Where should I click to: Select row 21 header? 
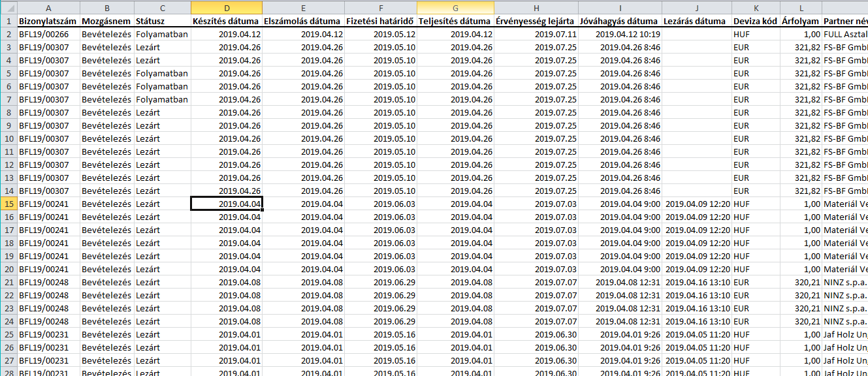coord(8,282)
